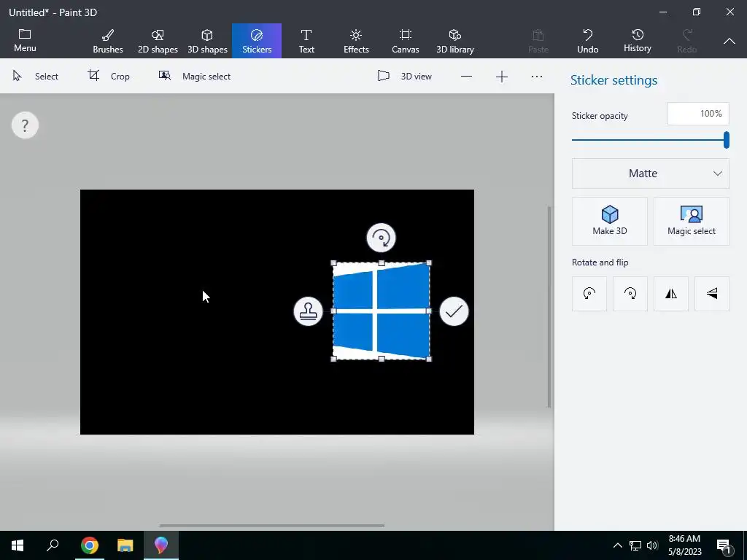The image size is (747, 560).
Task: Show hidden system tray icons
Action: 617,545
